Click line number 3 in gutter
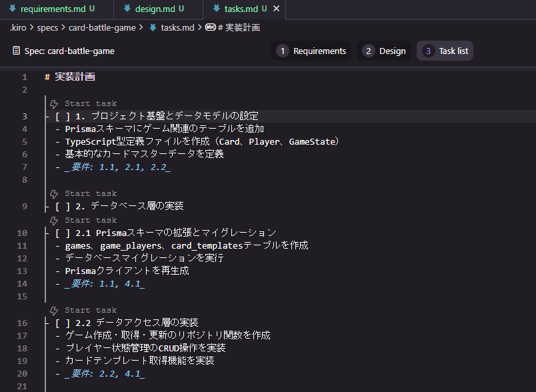Screen dimensions: 536x392 pos(25,117)
